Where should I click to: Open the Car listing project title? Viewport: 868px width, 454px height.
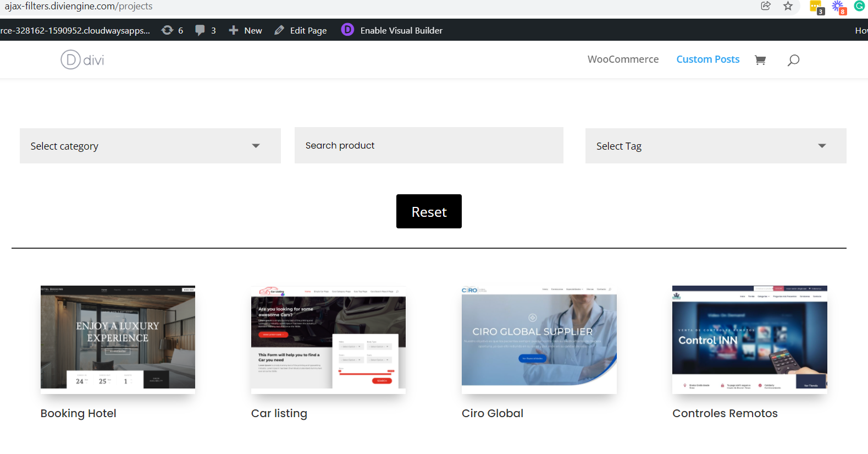(x=279, y=413)
